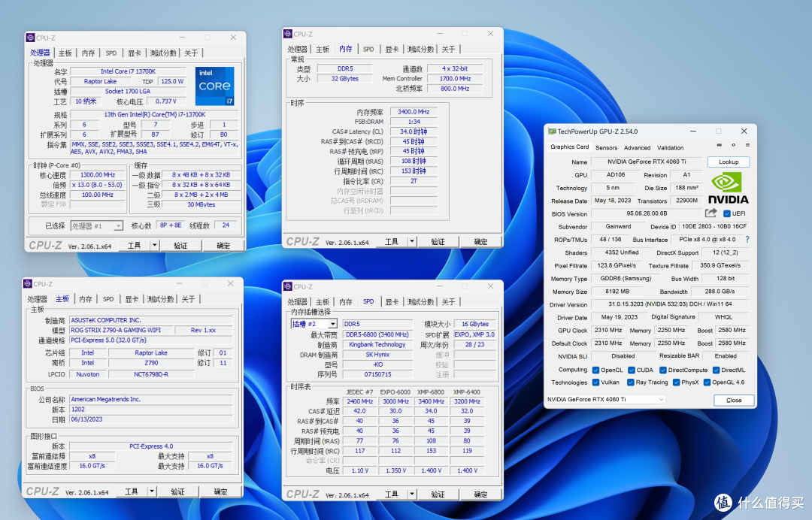Switch to the Sensors tab in GPU-Z
Viewport: 812px width, 520px height.
[x=607, y=148]
